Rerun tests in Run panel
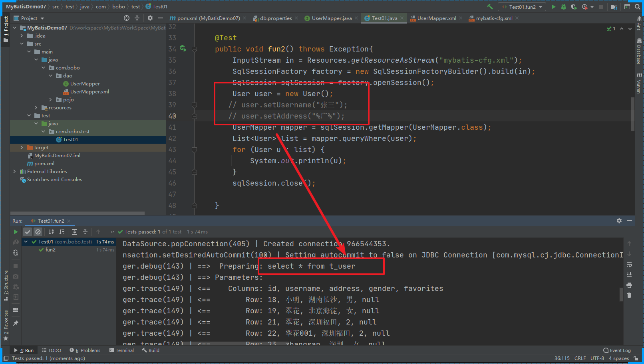Screen dimensions: 644x364 point(16,232)
